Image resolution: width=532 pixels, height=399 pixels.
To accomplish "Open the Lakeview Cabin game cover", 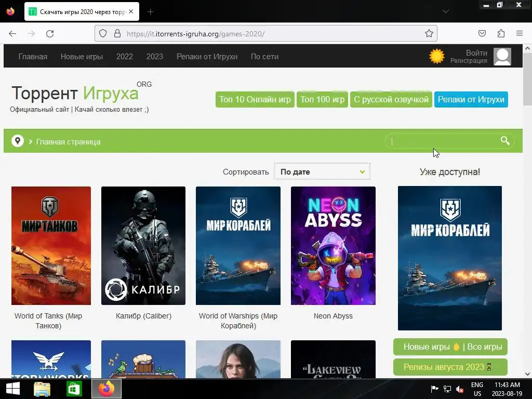I will click(333, 359).
